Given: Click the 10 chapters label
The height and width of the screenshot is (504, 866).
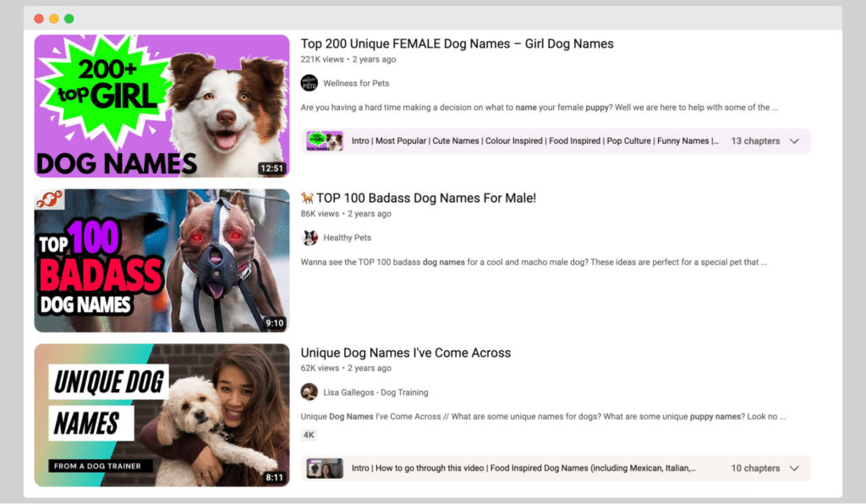Looking at the screenshot, I should click(x=755, y=468).
